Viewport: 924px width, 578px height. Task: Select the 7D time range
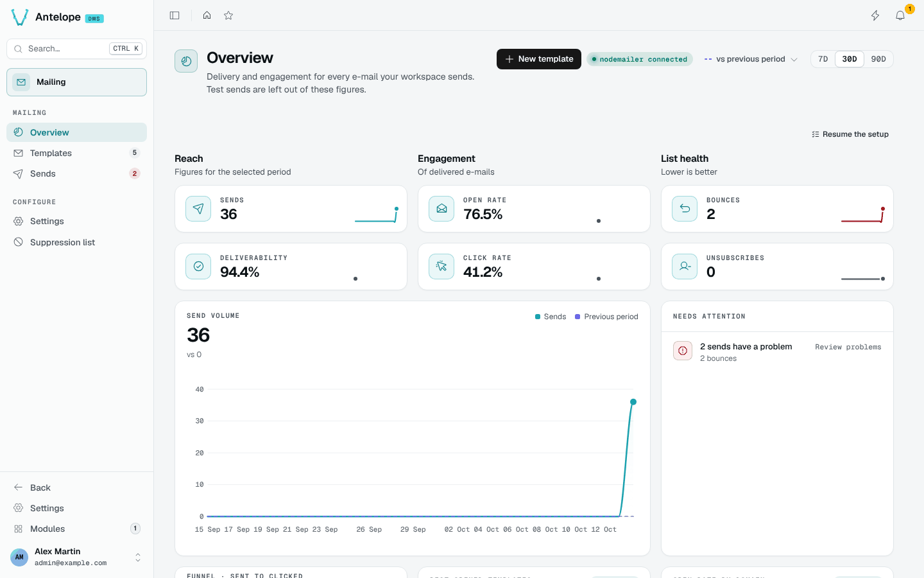coord(823,59)
